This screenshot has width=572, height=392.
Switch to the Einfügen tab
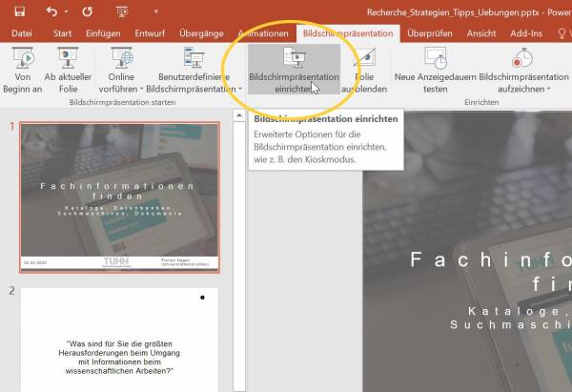103,33
